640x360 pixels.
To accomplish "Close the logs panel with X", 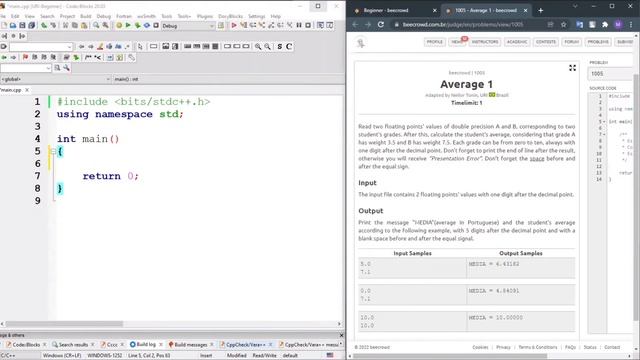I will (341, 335).
